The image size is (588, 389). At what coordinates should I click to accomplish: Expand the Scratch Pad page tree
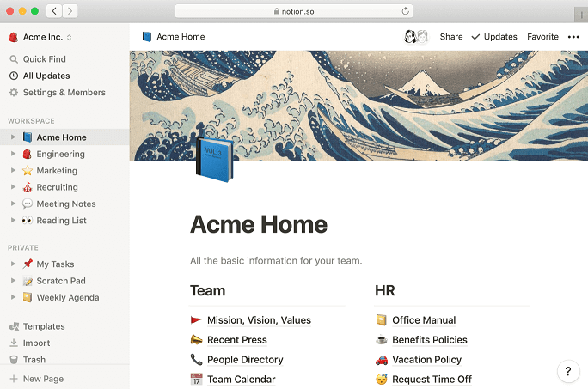coord(13,280)
